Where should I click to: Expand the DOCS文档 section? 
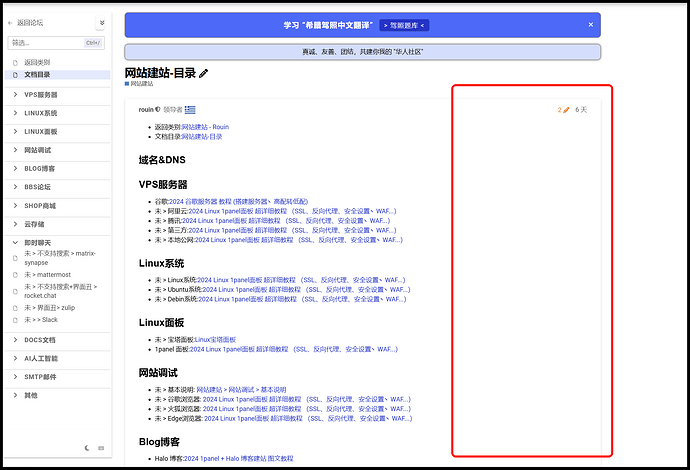40,340
